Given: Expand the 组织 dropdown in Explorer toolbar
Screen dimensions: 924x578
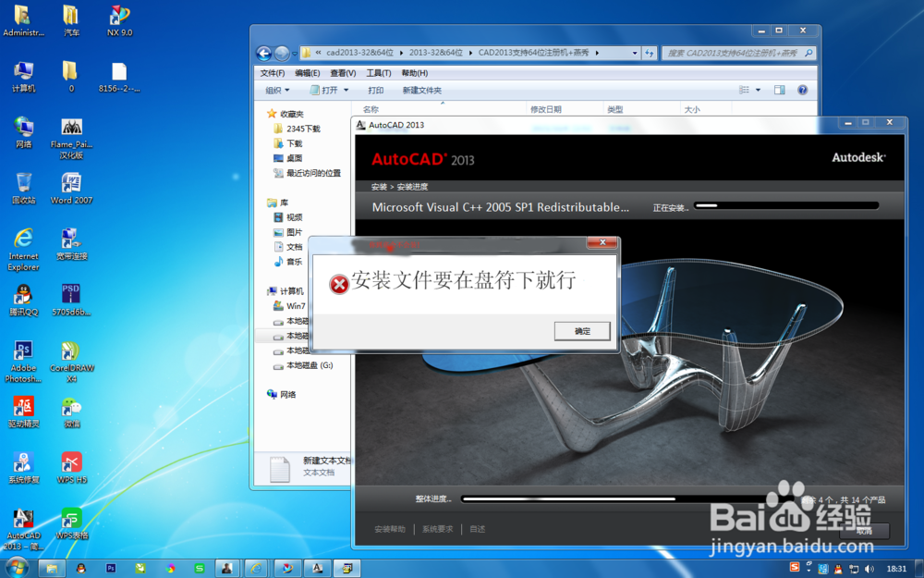Looking at the screenshot, I should coord(277,91).
